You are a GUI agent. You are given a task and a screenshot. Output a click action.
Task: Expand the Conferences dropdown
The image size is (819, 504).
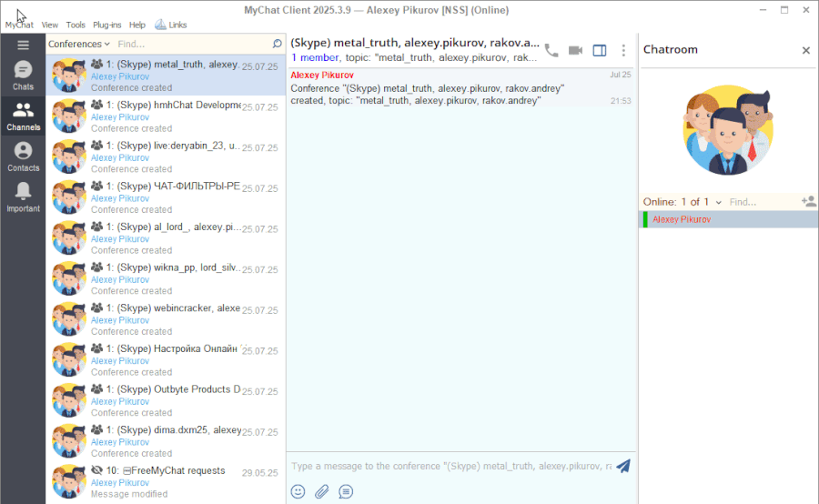[79, 44]
